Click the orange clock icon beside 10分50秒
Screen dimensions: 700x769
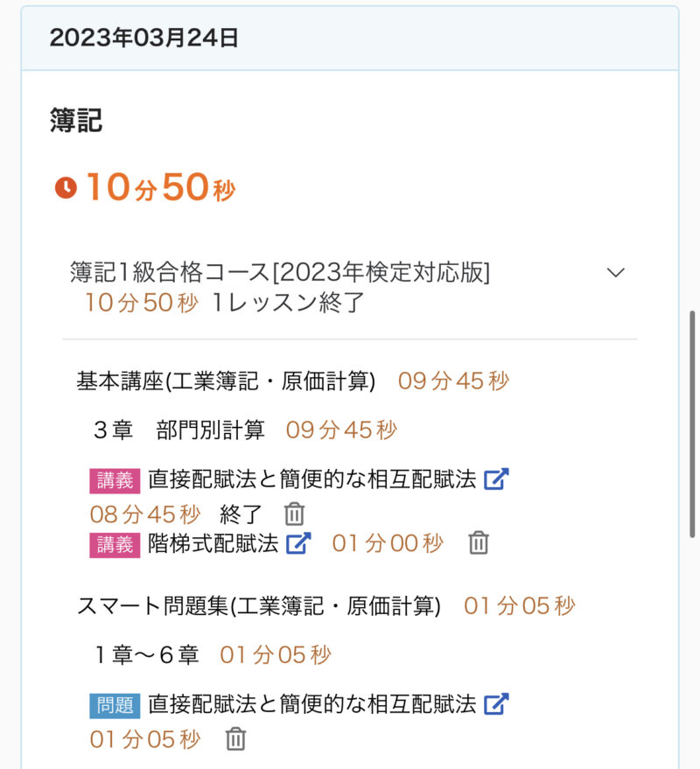(66, 188)
